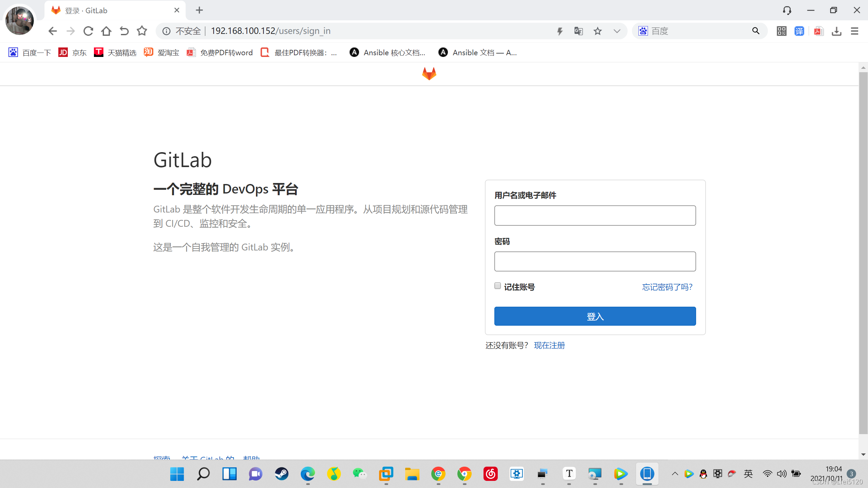This screenshot has width=868, height=488.
Task: Tick the 记住账号 checkbox
Action: coord(497,286)
